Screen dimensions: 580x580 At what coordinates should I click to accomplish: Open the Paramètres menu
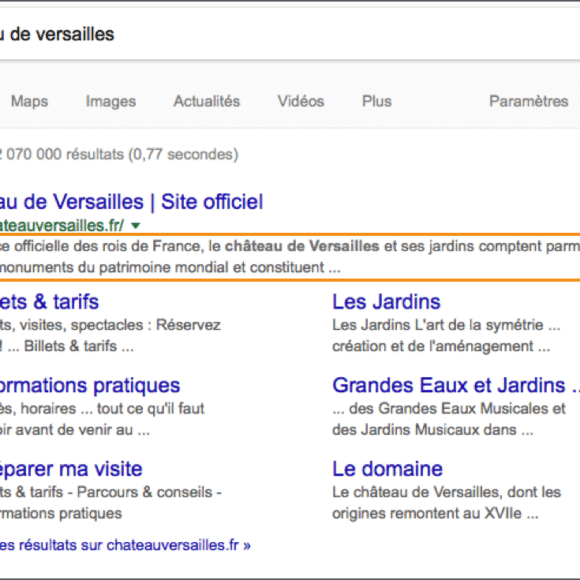tap(529, 101)
